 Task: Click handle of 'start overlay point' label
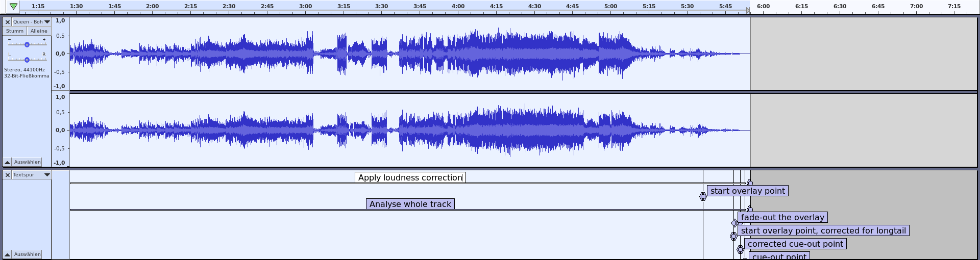tap(703, 197)
